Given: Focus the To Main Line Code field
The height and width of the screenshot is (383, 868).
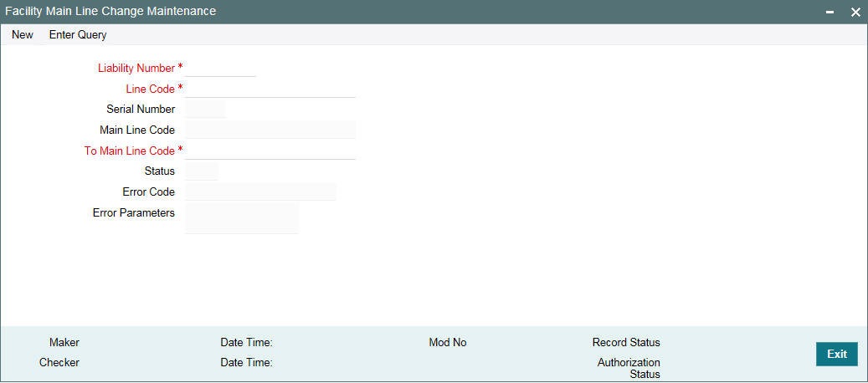Looking at the screenshot, I should click(270, 151).
